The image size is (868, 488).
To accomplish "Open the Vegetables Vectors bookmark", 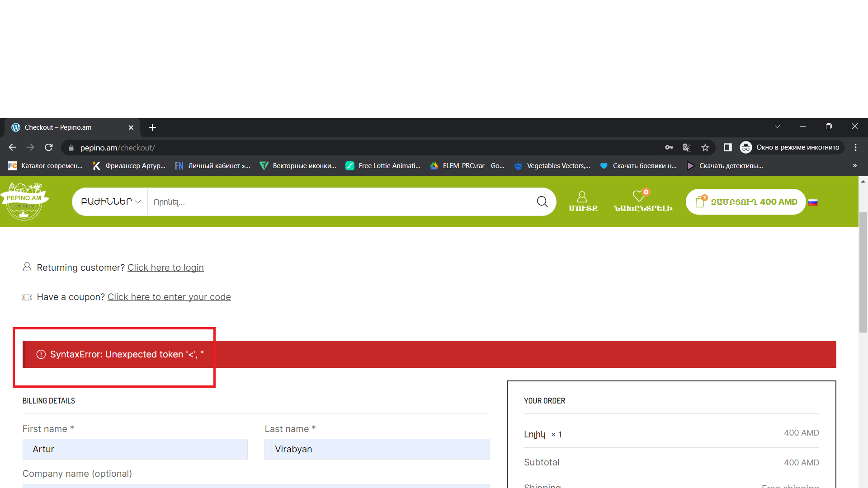I will [552, 166].
